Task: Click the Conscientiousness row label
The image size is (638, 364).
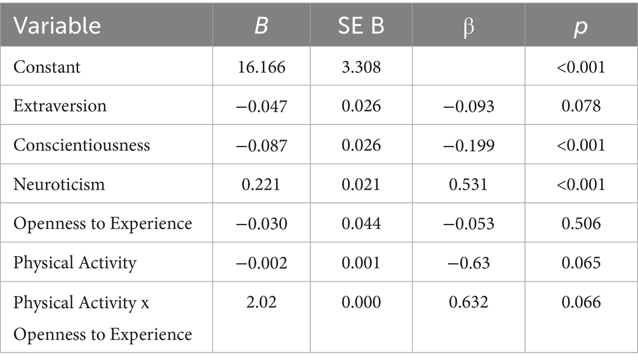Action: point(82,145)
